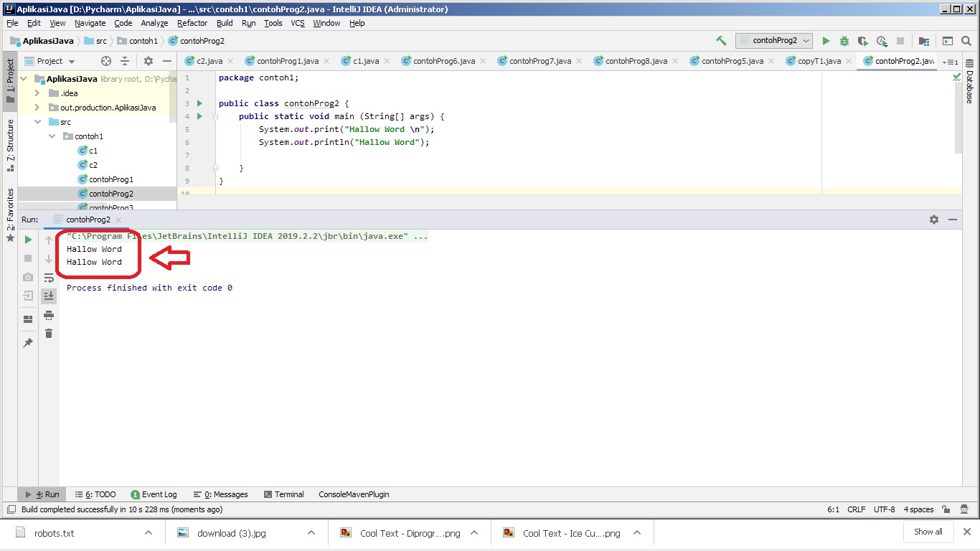The height and width of the screenshot is (551, 980).
Task: Rerun the program from the console toolbar
Action: (x=27, y=240)
